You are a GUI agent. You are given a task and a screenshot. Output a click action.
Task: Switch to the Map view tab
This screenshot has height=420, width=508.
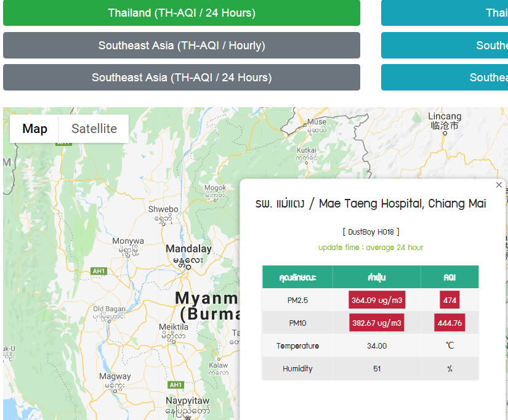(x=34, y=129)
